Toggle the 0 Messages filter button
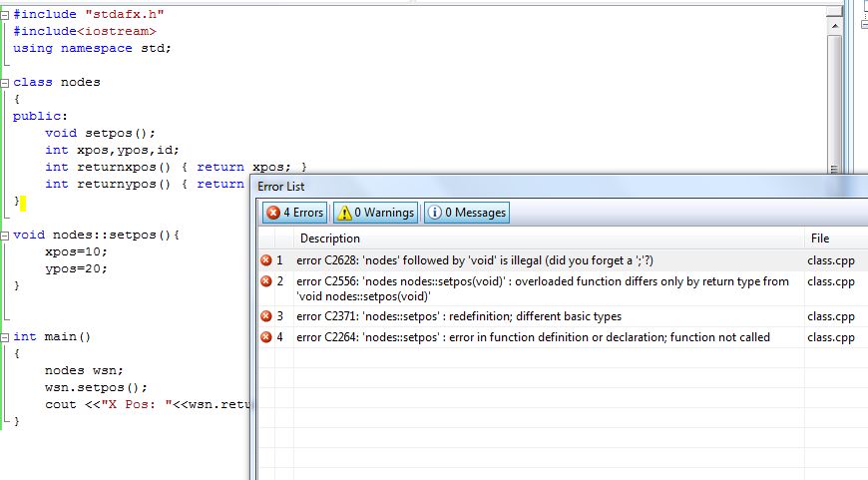The image size is (868, 480). (467, 213)
